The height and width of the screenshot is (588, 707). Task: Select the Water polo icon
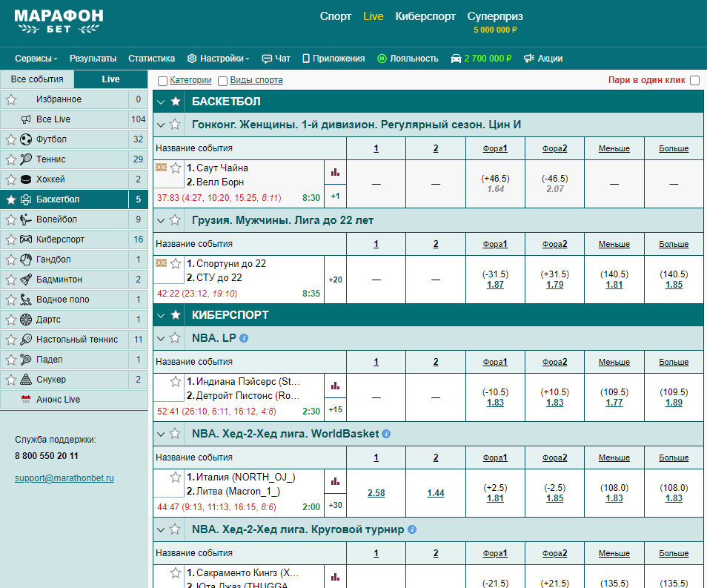pyautogui.click(x=26, y=299)
